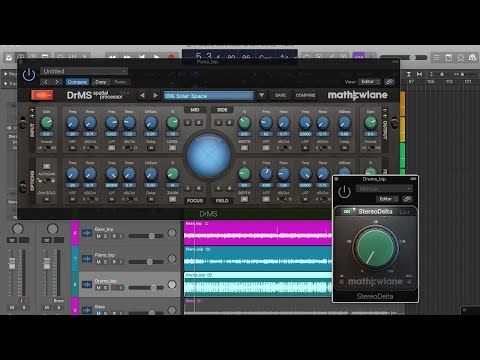Go to previous DrMS preset arrow
This screenshot has width=480, height=360.
(142, 96)
